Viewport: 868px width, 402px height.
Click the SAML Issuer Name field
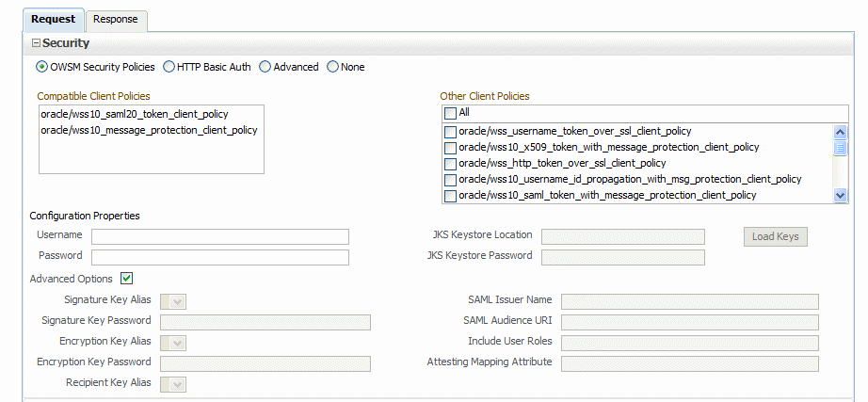(x=690, y=302)
